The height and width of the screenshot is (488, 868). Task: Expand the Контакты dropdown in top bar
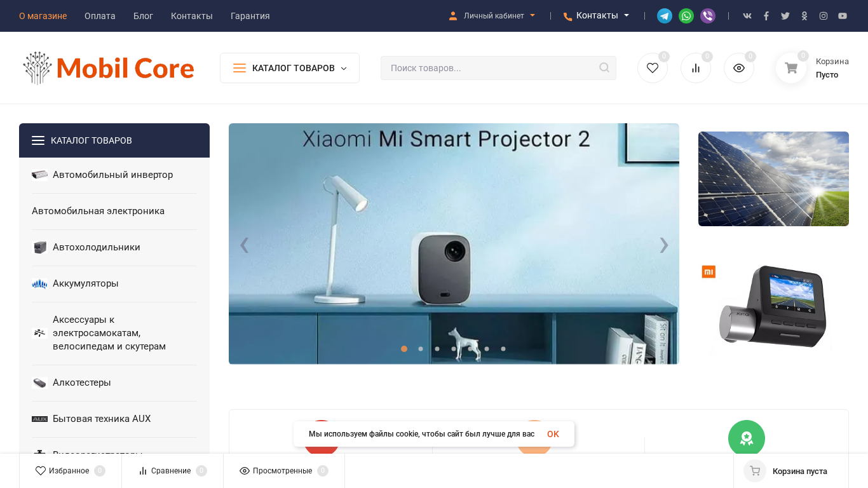tap(596, 16)
